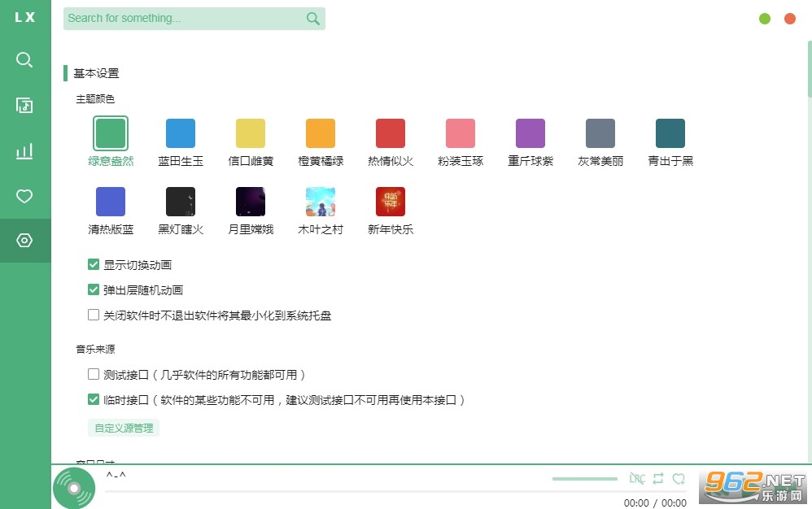Viewport: 812px width, 509px height.
Task: Click the loop playback mode icon
Action: 658,479
